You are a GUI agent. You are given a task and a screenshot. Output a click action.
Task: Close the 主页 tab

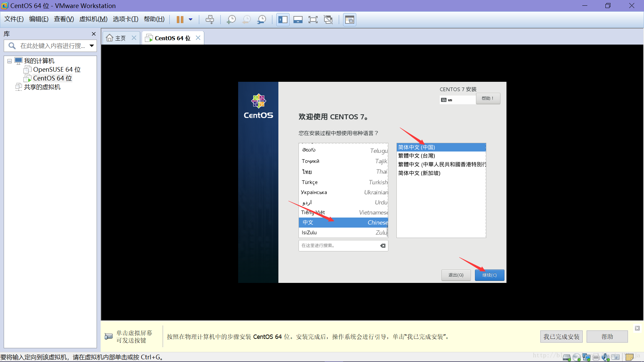pyautogui.click(x=134, y=38)
